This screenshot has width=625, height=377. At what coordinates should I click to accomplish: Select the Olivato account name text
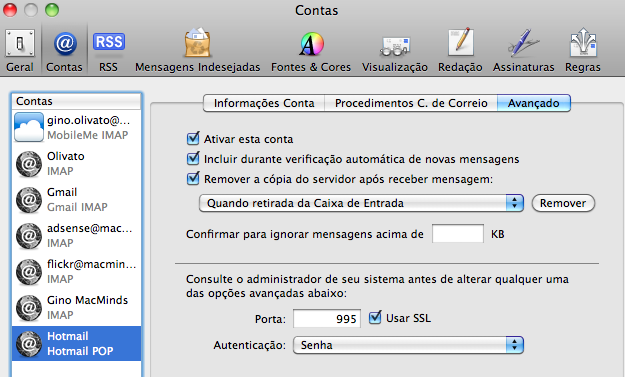[x=66, y=156]
